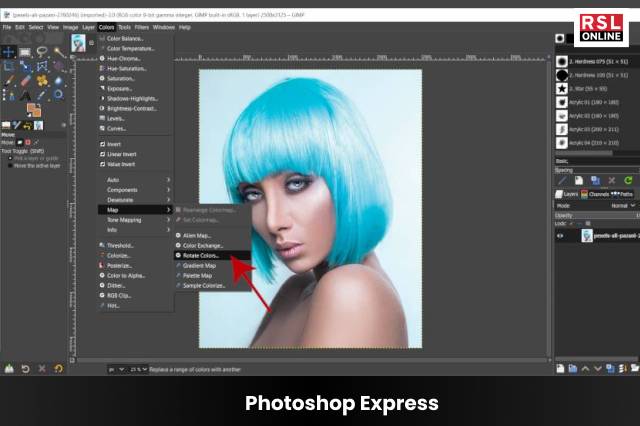
Task: Select the Paintbrush tool
Action: point(8,81)
